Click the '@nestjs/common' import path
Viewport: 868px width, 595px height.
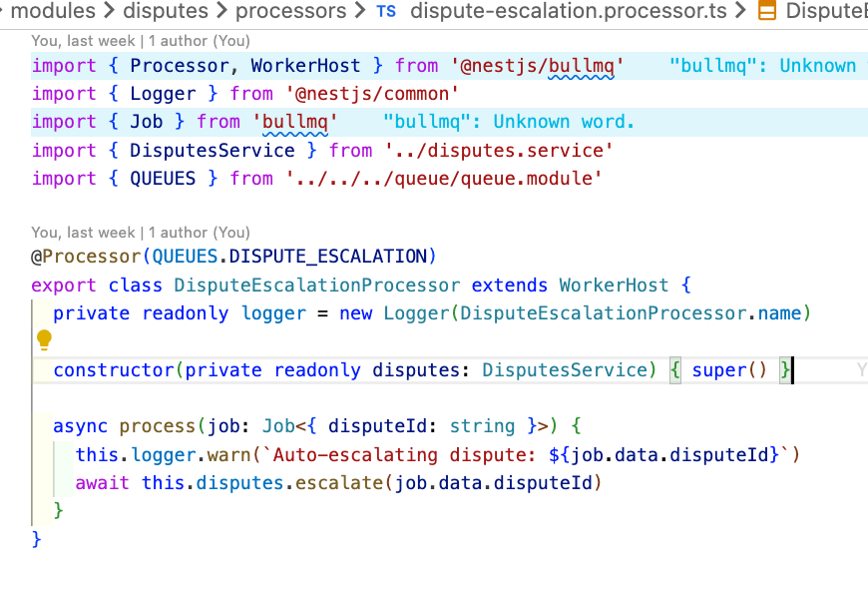(371, 94)
